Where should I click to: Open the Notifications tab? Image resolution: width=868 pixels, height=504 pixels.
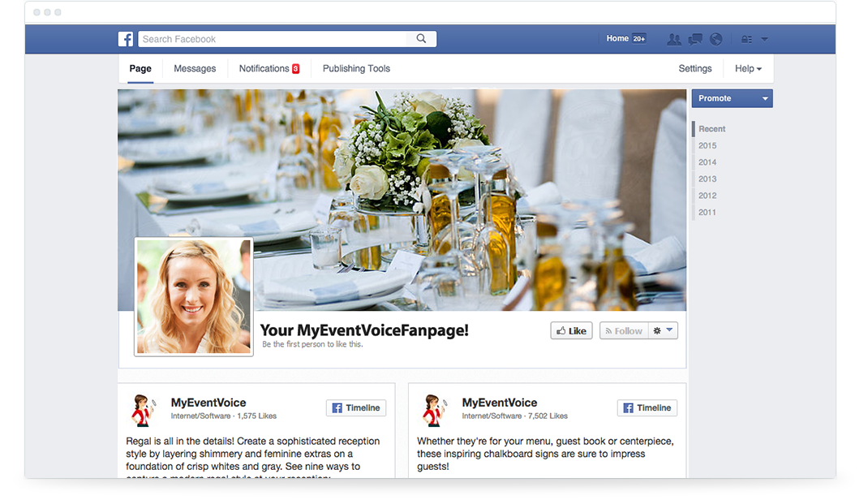[x=264, y=69]
